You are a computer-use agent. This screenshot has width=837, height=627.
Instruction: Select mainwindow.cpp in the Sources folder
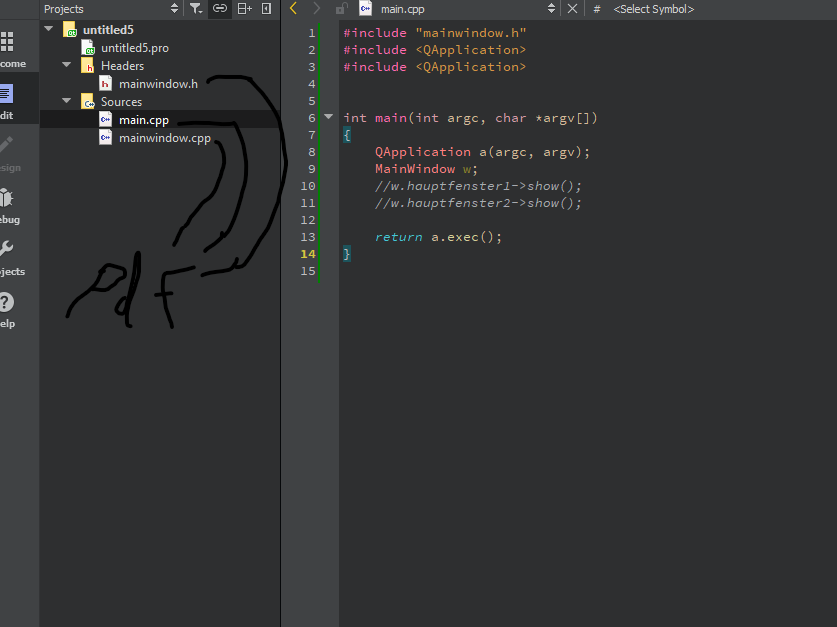pos(164,138)
